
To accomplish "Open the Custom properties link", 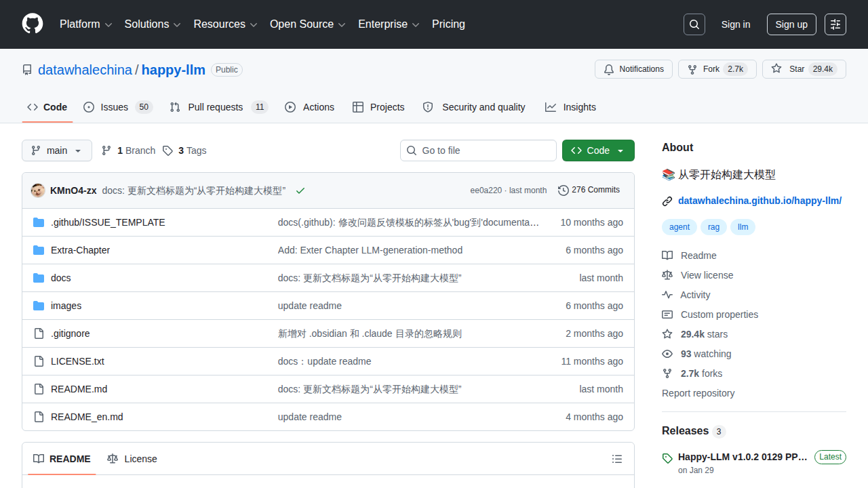I will click(710, 314).
